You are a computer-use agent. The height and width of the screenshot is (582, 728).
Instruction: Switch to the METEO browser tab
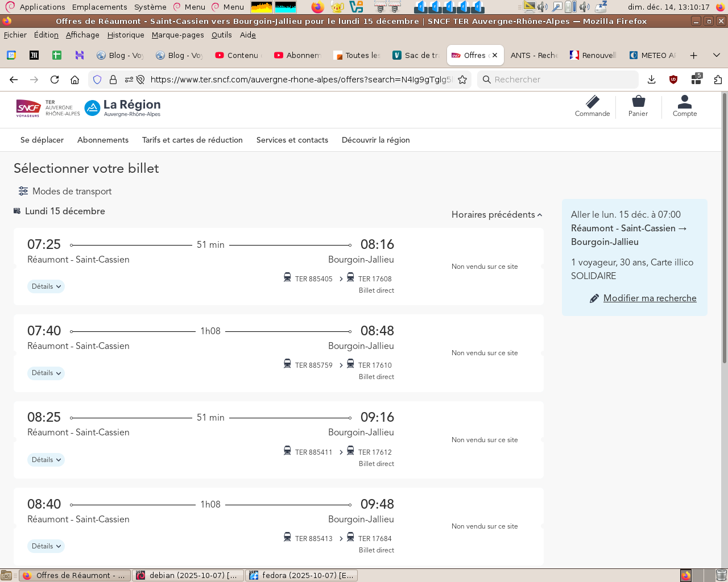652,55
